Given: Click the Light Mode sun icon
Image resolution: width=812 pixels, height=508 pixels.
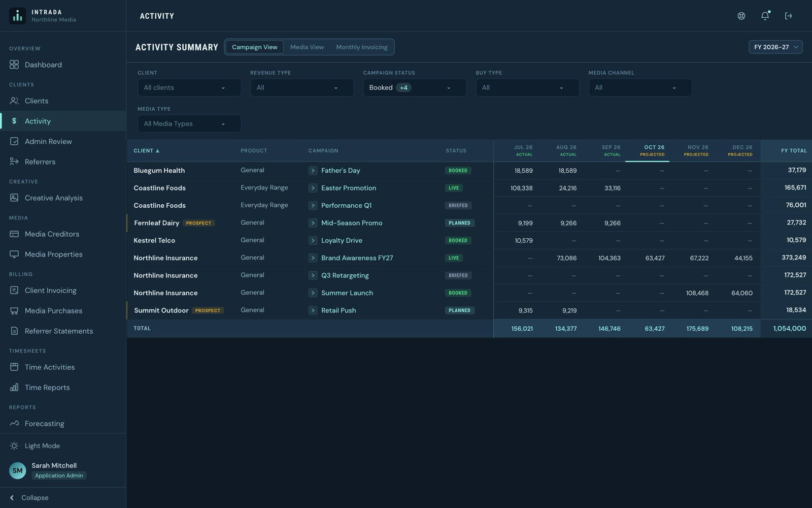Looking at the screenshot, I should (14, 446).
